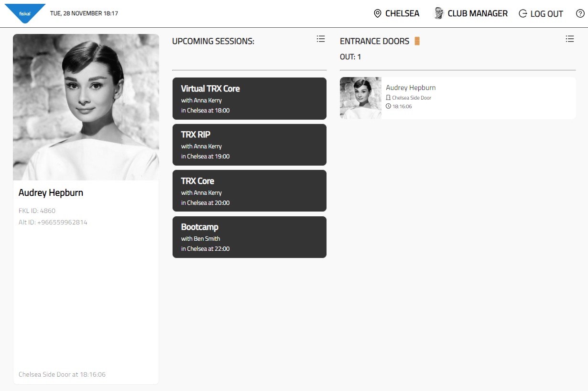Open the CLUB MANAGER user menu
Viewport: 588px width, 391px height.
click(477, 13)
